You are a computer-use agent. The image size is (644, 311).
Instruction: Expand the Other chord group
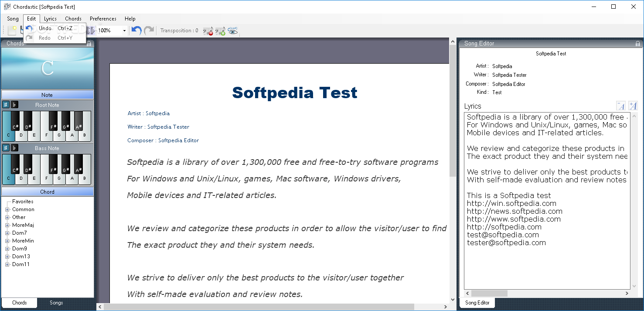[7, 217]
